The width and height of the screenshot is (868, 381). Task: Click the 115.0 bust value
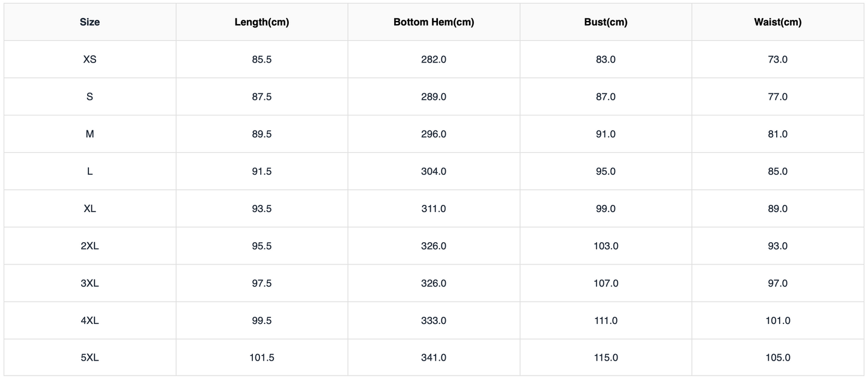(x=605, y=358)
